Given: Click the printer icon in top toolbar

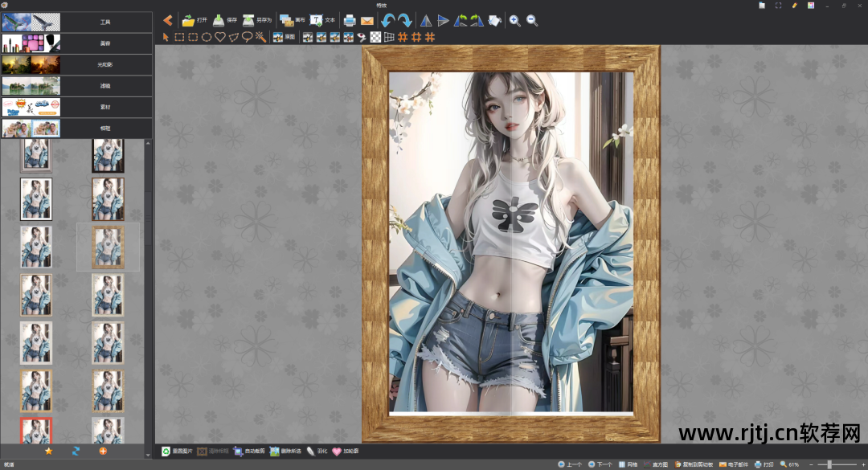Looking at the screenshot, I should click(350, 21).
